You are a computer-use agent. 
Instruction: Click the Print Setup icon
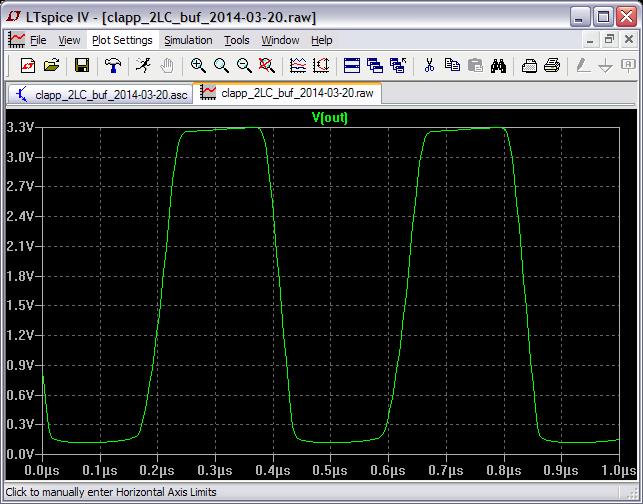pos(529,66)
